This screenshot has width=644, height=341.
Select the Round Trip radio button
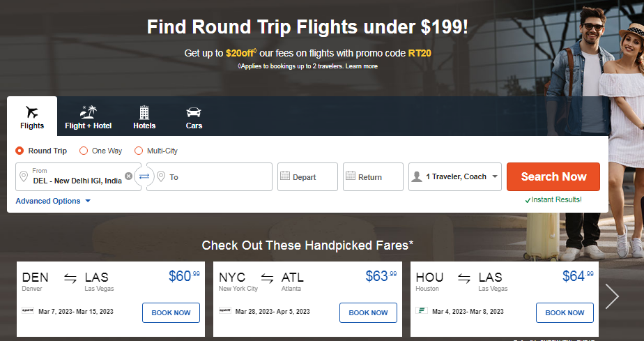click(20, 151)
